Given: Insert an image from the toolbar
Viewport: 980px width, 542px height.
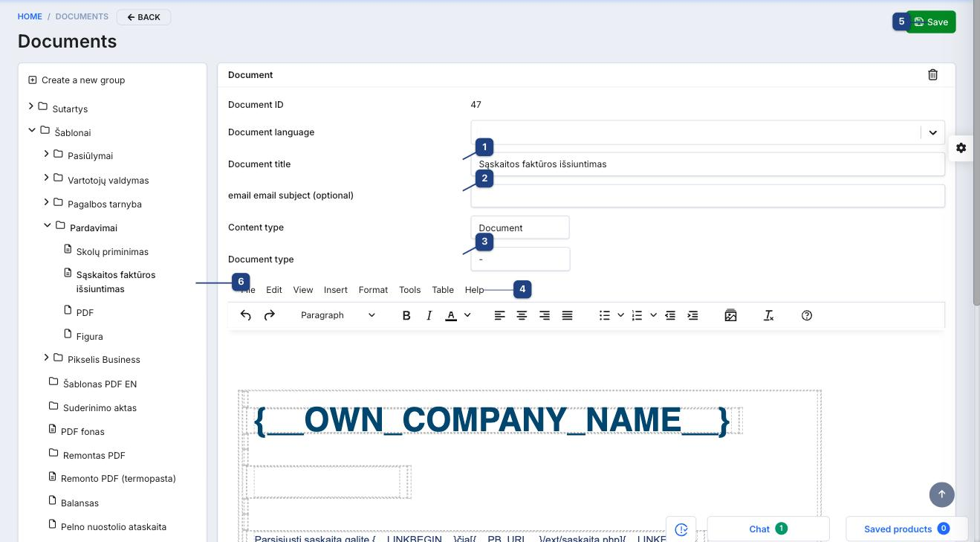Looking at the screenshot, I should click(x=730, y=315).
